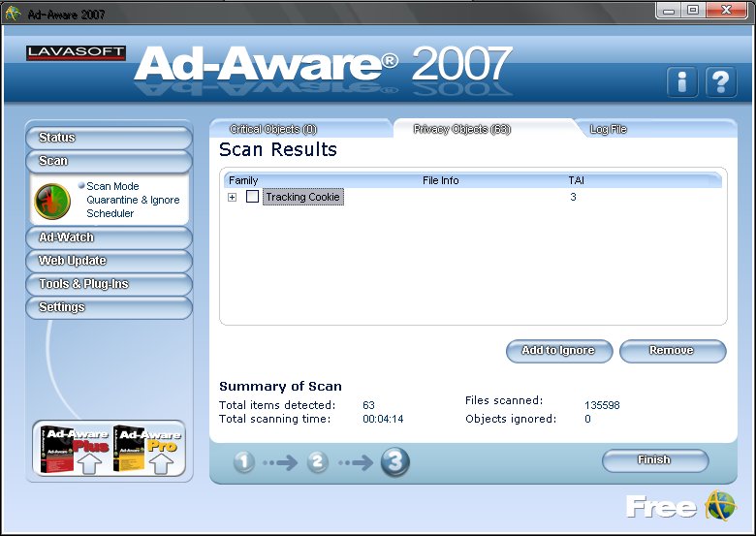Open the Settings section
This screenshot has width=756, height=536.
109,307
